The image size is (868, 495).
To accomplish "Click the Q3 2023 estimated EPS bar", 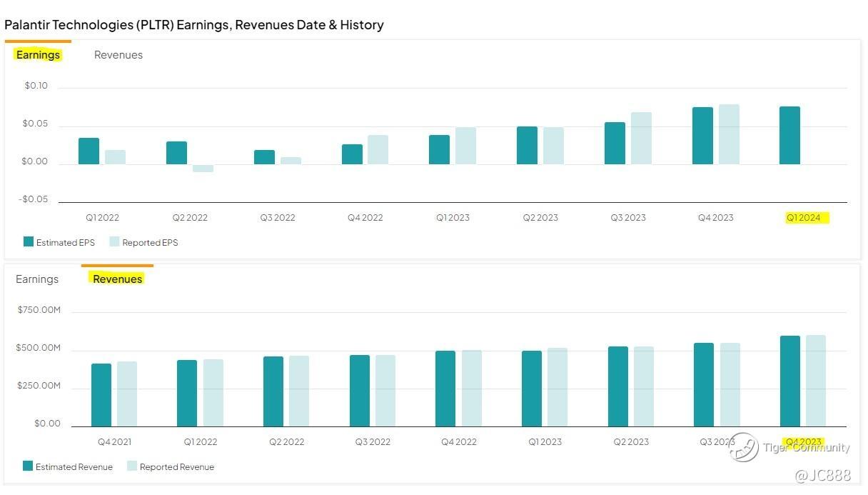I will pyautogui.click(x=615, y=144).
